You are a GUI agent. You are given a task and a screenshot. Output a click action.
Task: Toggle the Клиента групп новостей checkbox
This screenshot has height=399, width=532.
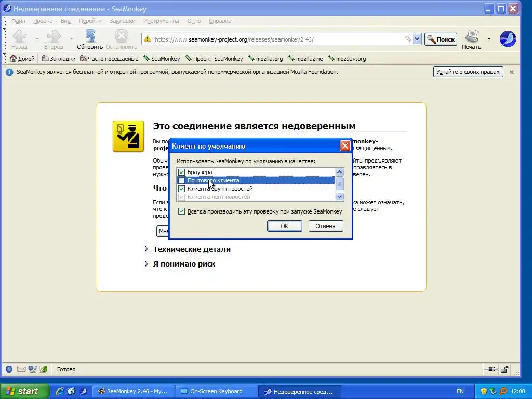(181, 189)
